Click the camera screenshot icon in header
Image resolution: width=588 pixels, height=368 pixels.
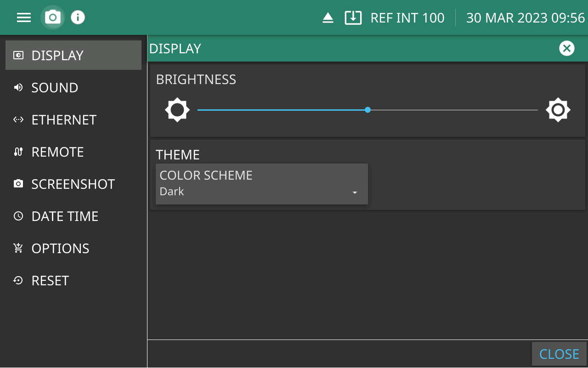click(53, 17)
